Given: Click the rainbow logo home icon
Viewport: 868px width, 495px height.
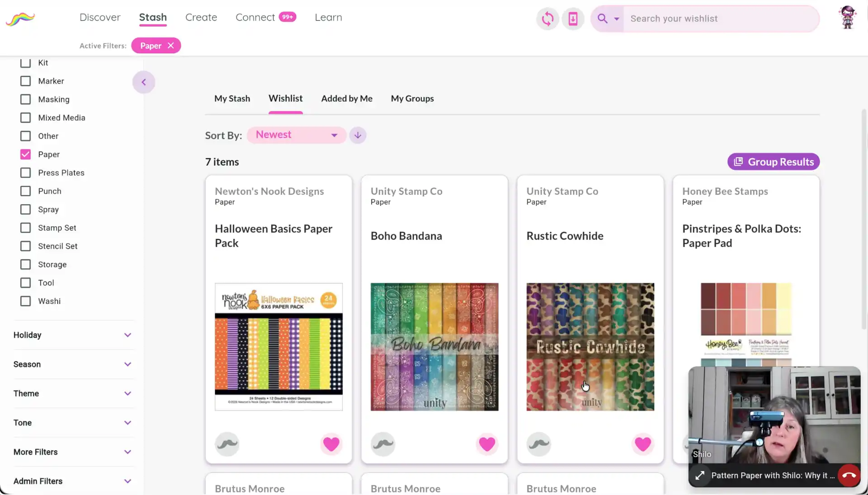Looking at the screenshot, I should point(20,19).
